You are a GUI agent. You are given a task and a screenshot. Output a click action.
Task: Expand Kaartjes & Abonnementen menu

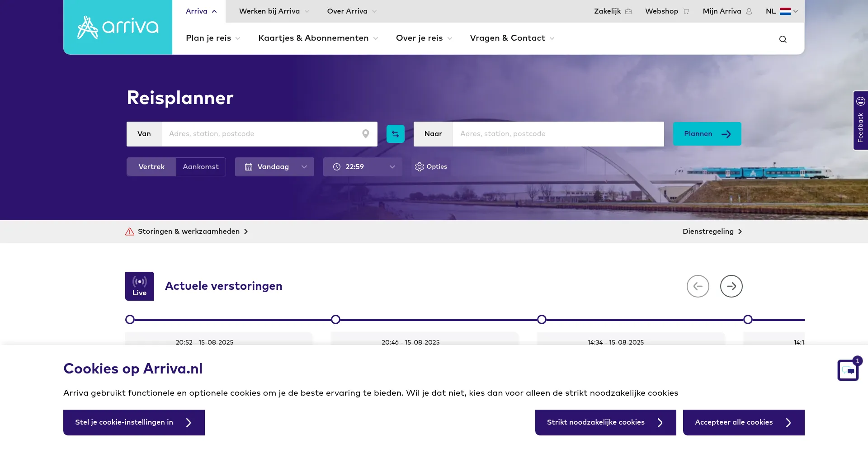click(x=318, y=38)
